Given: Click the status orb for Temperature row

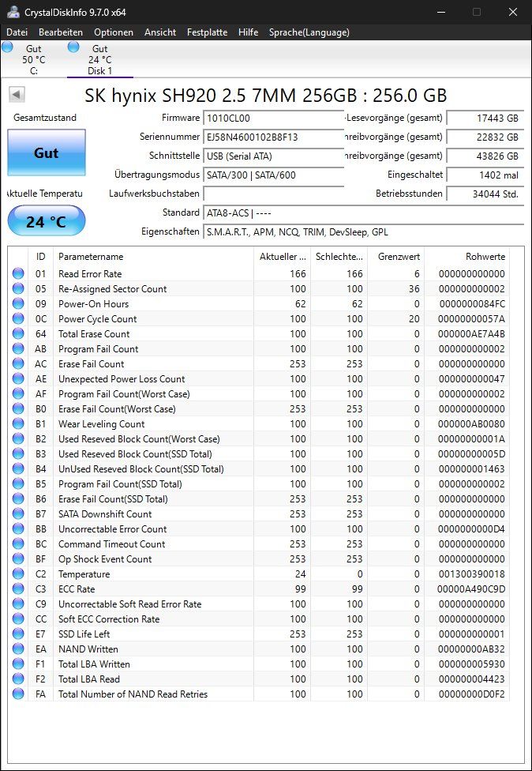Looking at the screenshot, I should click(18, 574).
